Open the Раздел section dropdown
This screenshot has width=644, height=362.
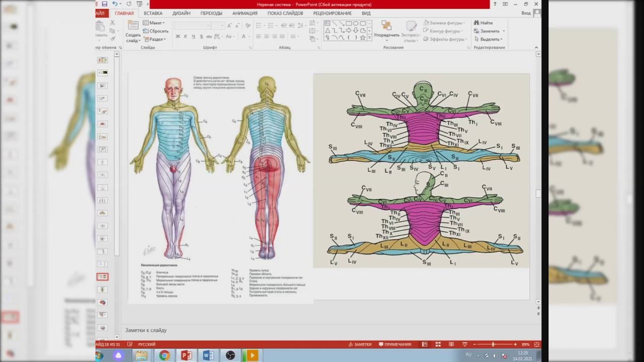[x=154, y=39]
